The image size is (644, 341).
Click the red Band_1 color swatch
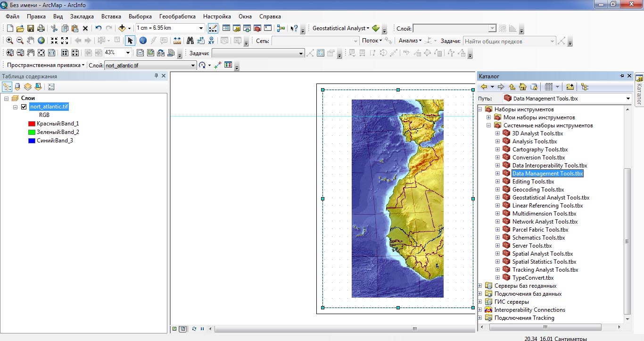point(32,124)
